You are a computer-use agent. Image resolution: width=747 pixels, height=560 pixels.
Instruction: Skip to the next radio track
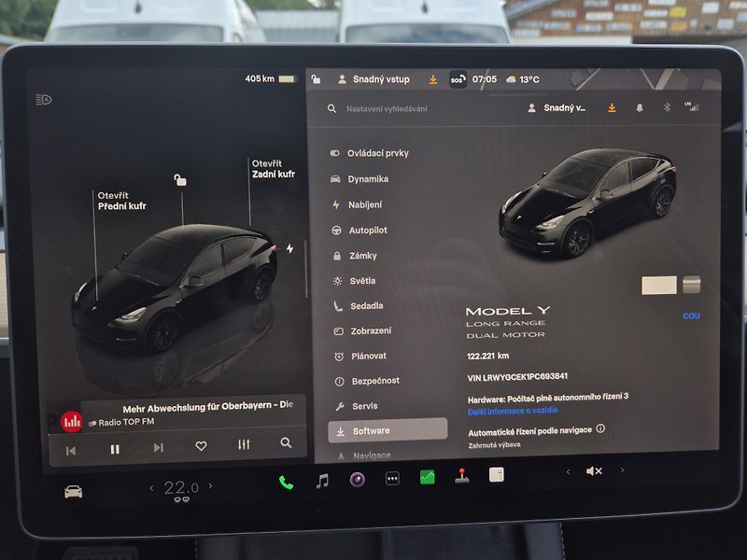[159, 447]
